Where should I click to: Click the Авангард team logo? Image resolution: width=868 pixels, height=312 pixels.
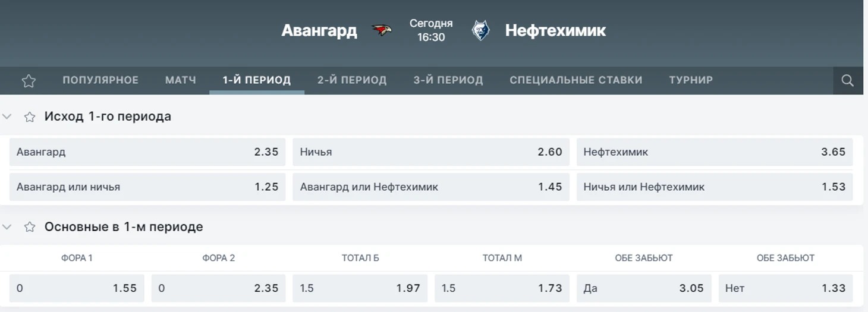click(x=382, y=30)
